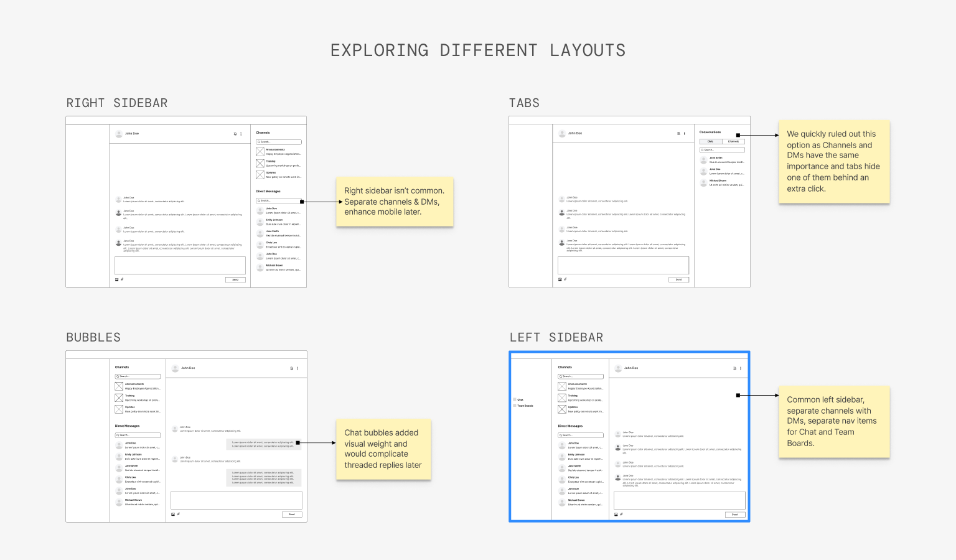956x560 pixels.
Task: Click the paperclip icon in Bubbles wireframe
Action: [179, 514]
